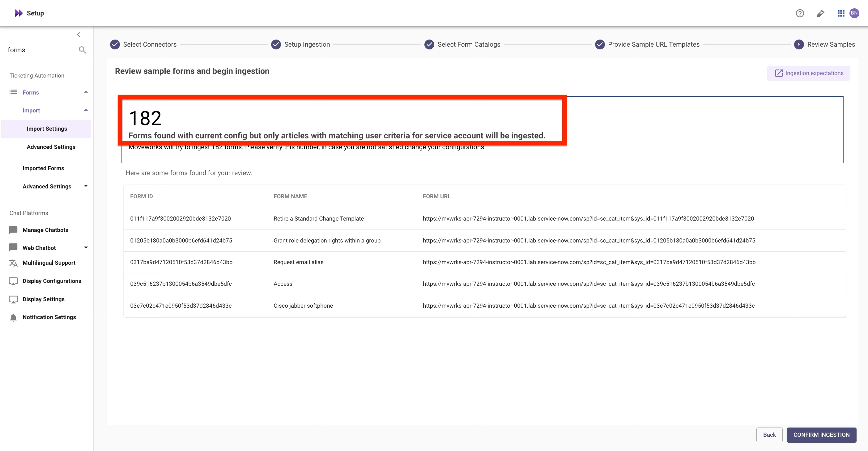The image size is (868, 451).
Task: Open Import Settings in sidebar
Action: pyautogui.click(x=46, y=129)
